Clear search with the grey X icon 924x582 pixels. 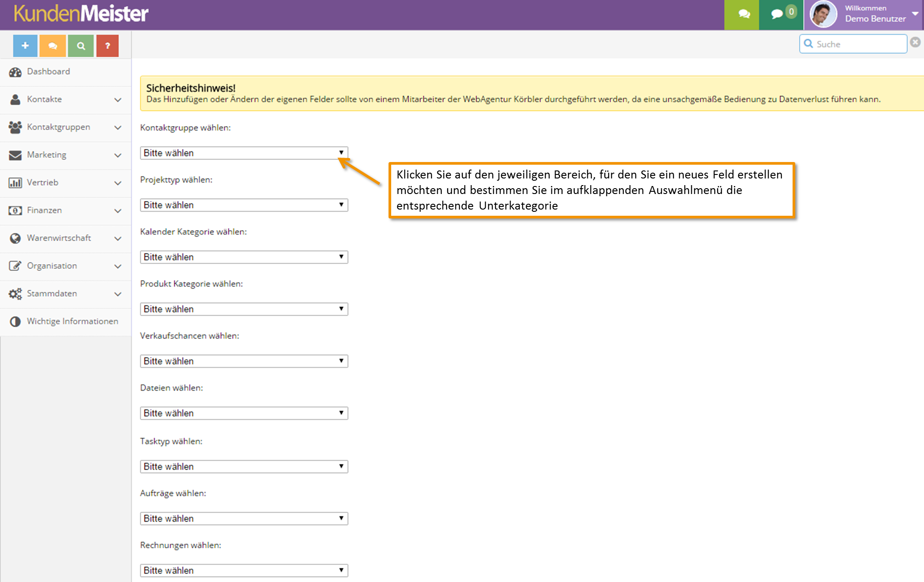tap(915, 42)
